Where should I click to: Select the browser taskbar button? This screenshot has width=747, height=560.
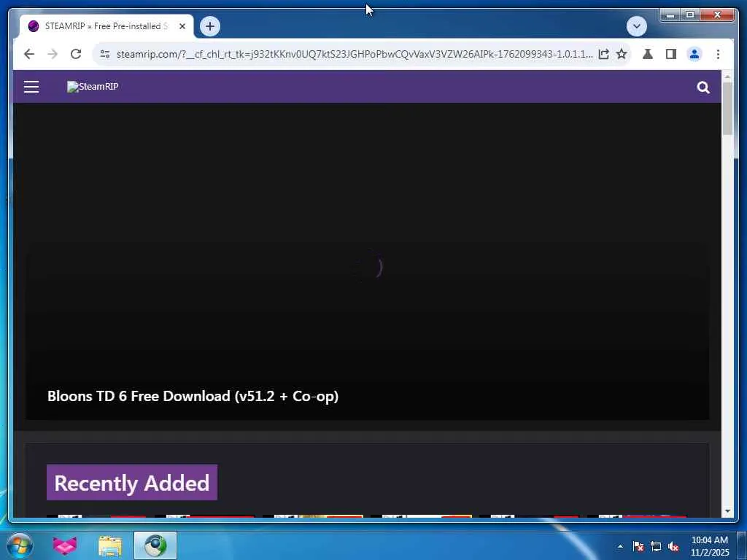click(155, 545)
